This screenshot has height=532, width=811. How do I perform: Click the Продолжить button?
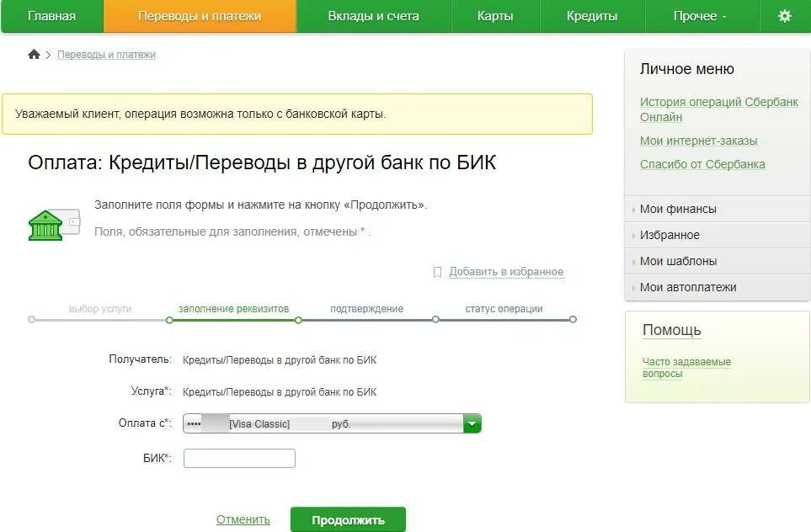coord(348,519)
